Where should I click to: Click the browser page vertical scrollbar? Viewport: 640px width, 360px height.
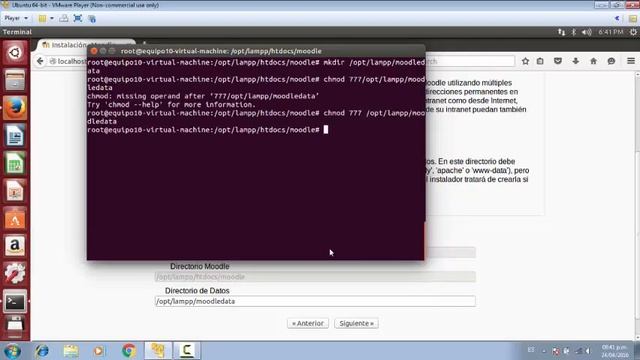637,206
